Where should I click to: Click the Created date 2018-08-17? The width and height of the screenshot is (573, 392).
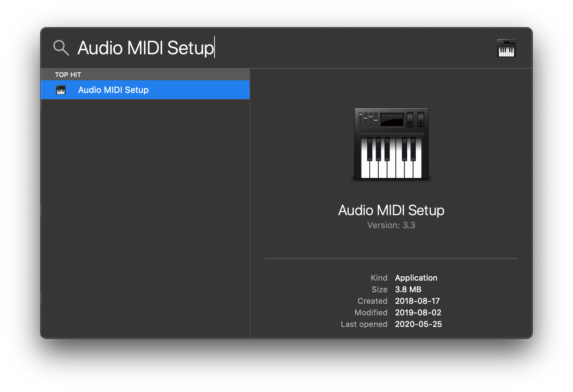point(417,301)
